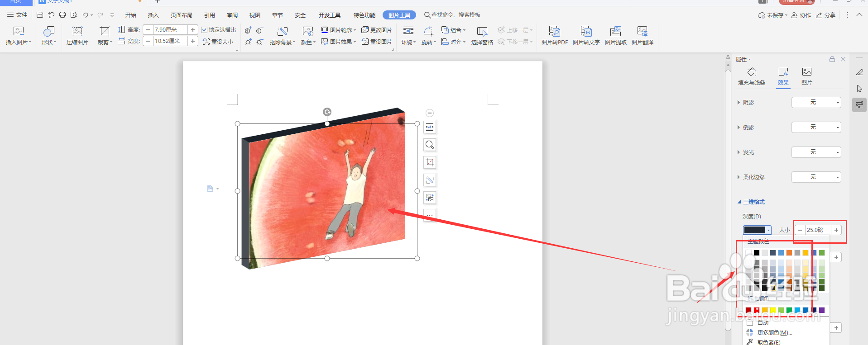Open the Shadow (阴影) dropdown set to 无
868x345 pixels.
tap(816, 103)
